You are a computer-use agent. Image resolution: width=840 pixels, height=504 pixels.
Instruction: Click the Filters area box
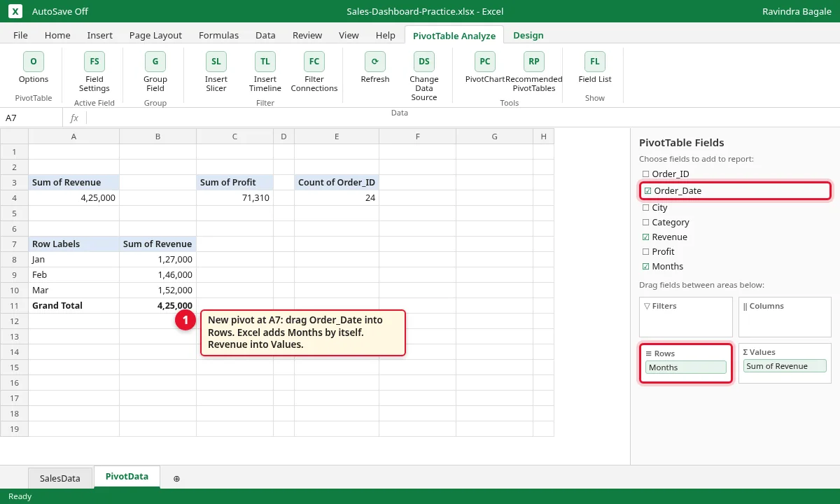[x=686, y=317]
